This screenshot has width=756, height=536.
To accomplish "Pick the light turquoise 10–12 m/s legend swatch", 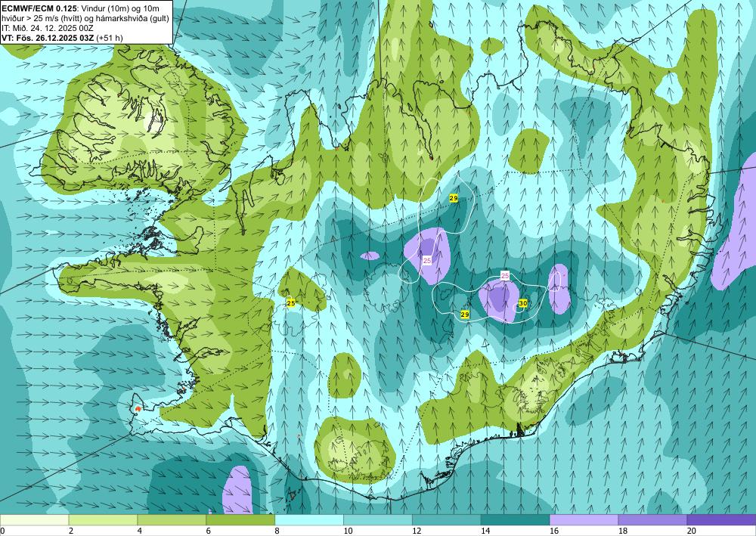I will click(378, 519).
